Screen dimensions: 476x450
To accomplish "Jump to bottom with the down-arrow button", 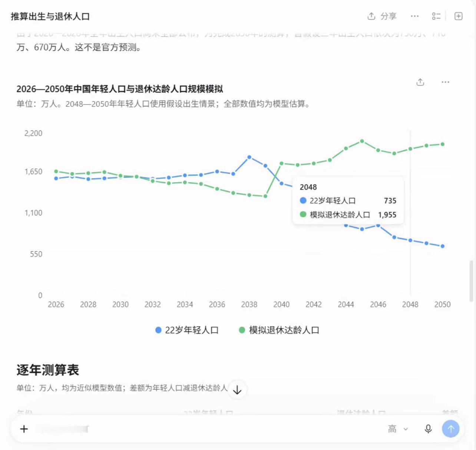I will pos(237,390).
